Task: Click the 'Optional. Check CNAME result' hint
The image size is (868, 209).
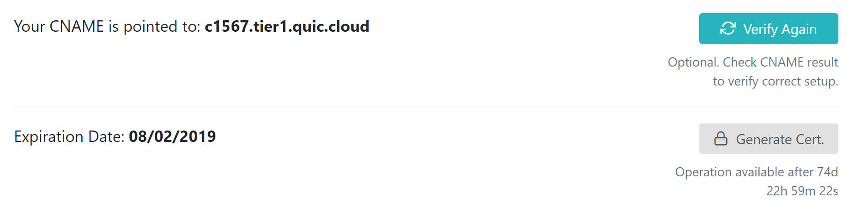Action: tap(753, 62)
